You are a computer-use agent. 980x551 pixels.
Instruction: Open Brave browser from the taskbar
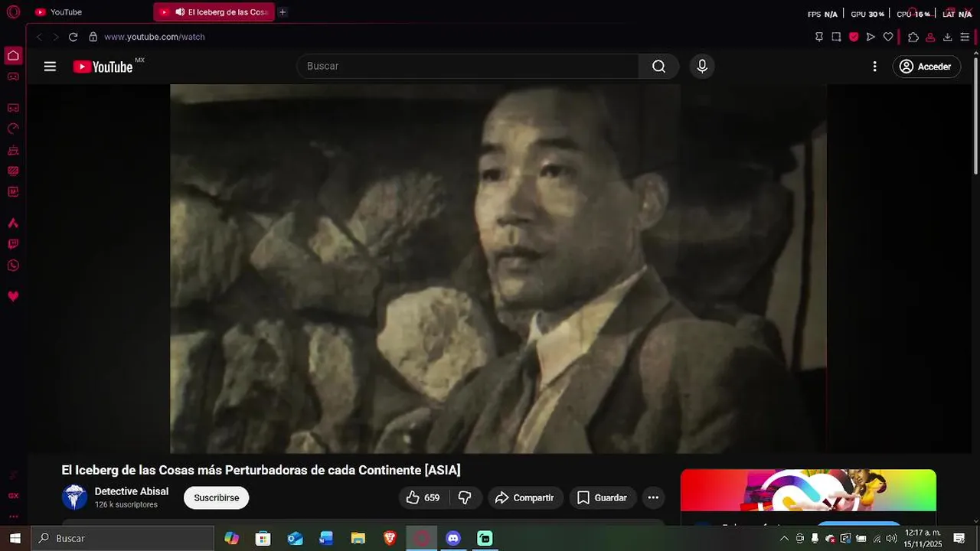[390, 538]
